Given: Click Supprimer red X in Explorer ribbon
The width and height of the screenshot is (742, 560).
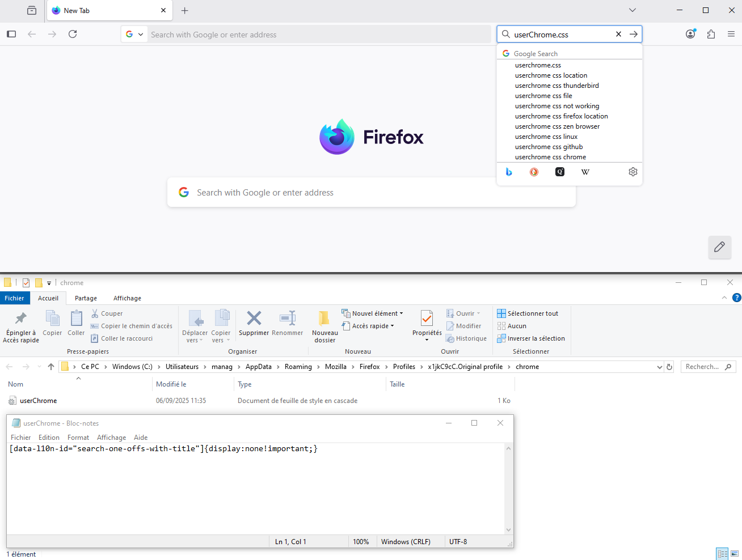Looking at the screenshot, I should [x=254, y=323].
